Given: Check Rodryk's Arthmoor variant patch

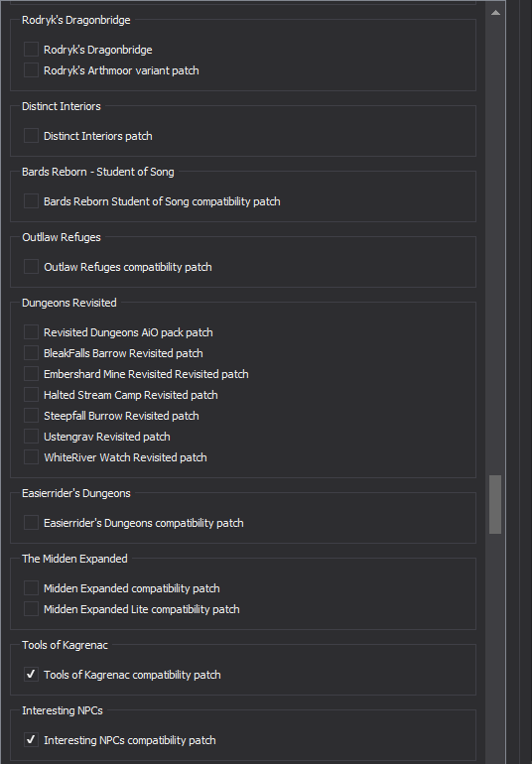Looking at the screenshot, I should [x=31, y=70].
